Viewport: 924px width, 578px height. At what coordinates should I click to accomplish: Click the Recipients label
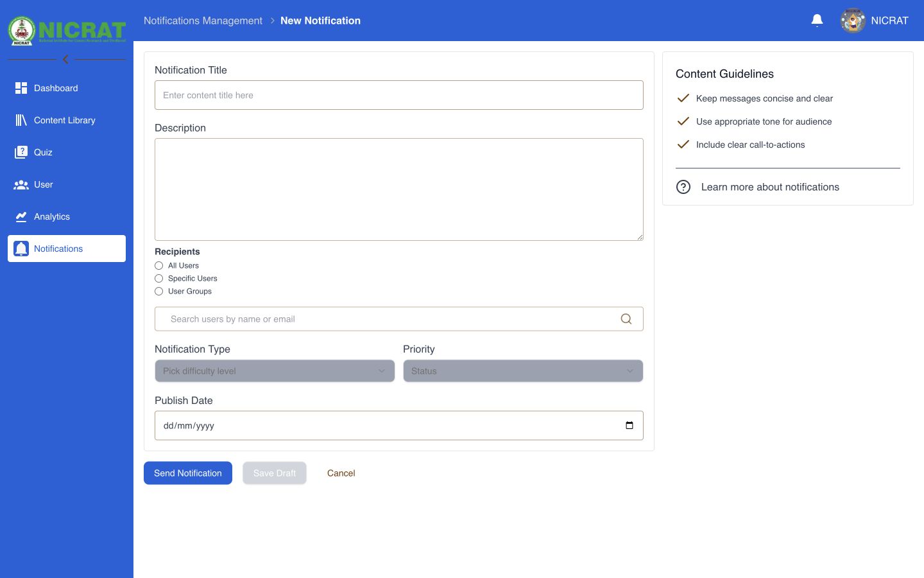(177, 252)
